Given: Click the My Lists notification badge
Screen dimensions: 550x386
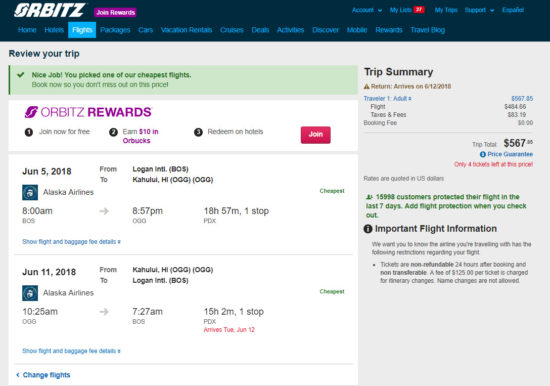Looking at the screenshot, I should point(419,10).
